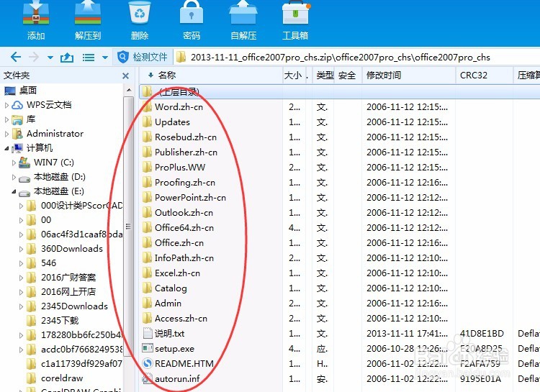
Task: Click the 检测文件 scan button
Action: tap(143, 57)
